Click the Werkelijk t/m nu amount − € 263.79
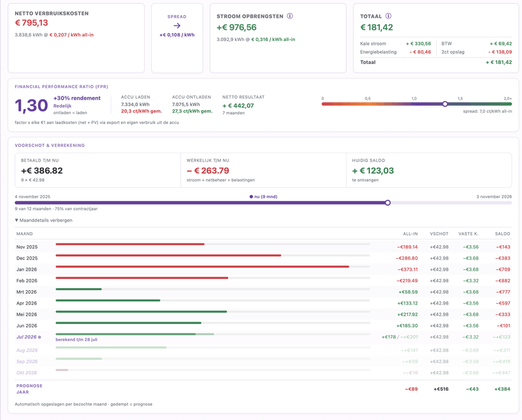 click(x=207, y=171)
